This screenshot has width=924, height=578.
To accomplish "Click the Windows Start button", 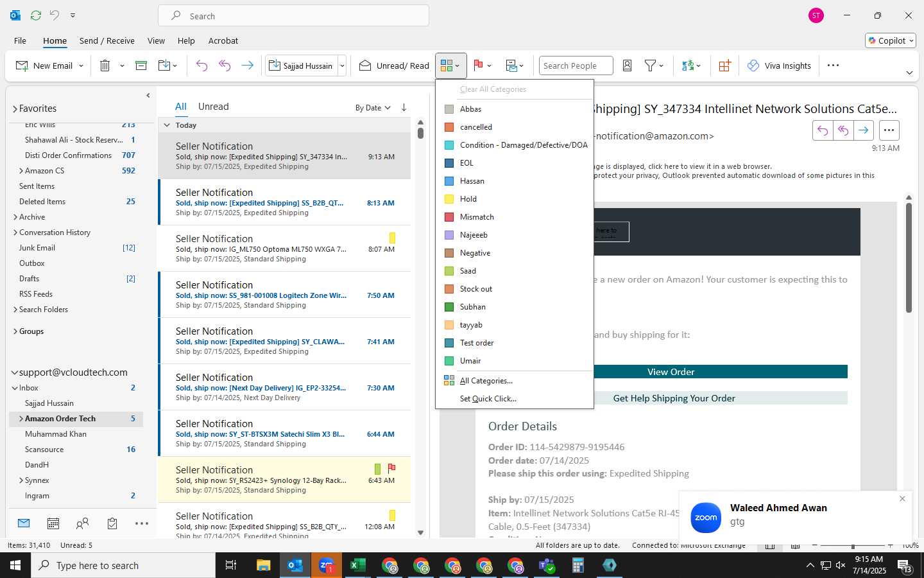I will (x=15, y=565).
